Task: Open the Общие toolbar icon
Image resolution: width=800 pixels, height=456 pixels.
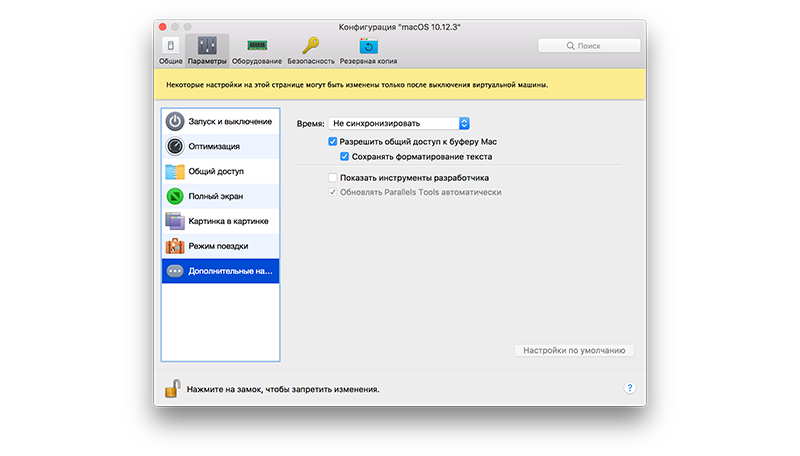Action: (x=170, y=47)
